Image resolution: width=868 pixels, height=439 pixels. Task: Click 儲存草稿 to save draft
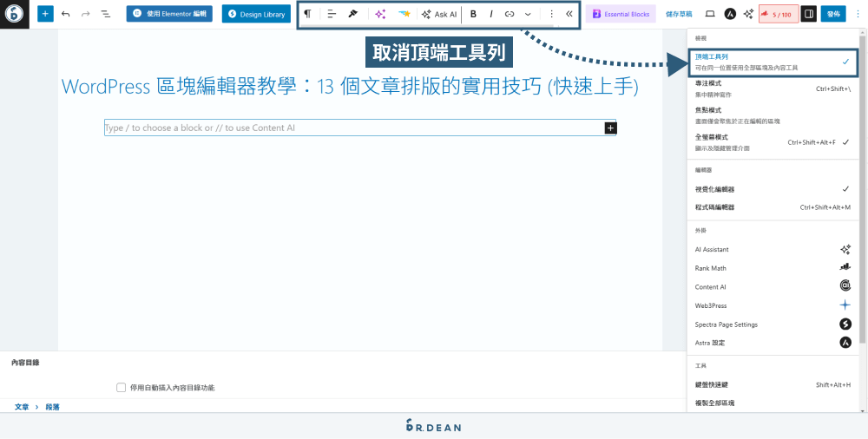(x=680, y=15)
